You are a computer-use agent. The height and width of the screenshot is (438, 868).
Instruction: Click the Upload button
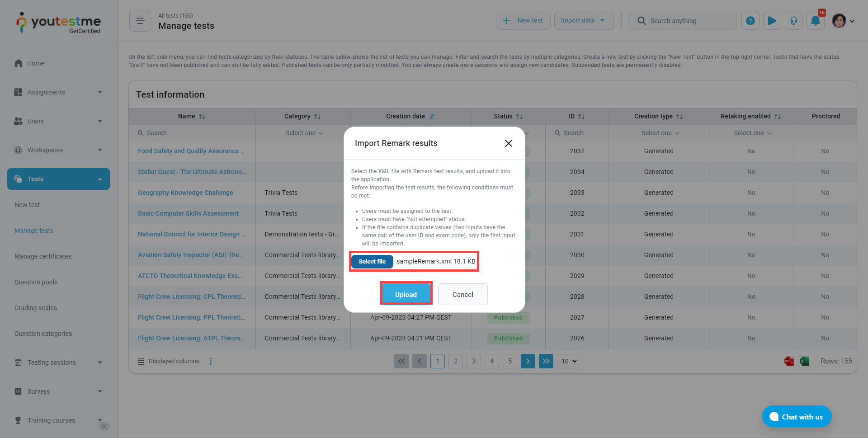point(406,294)
